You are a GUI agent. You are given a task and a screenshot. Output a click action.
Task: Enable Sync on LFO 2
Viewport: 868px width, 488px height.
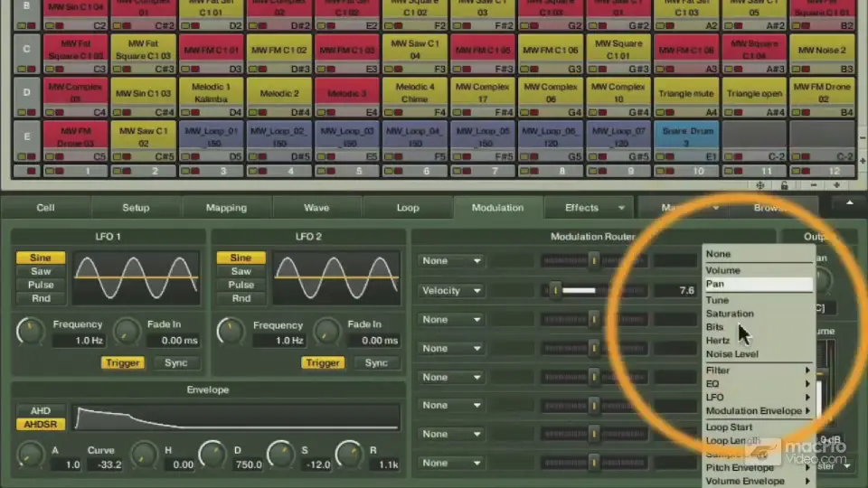click(x=376, y=363)
